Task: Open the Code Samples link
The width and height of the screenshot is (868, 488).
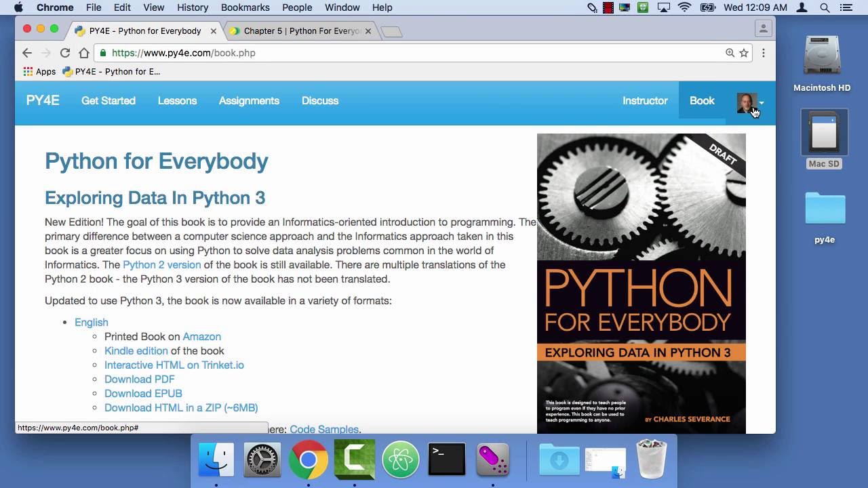Action: [324, 429]
